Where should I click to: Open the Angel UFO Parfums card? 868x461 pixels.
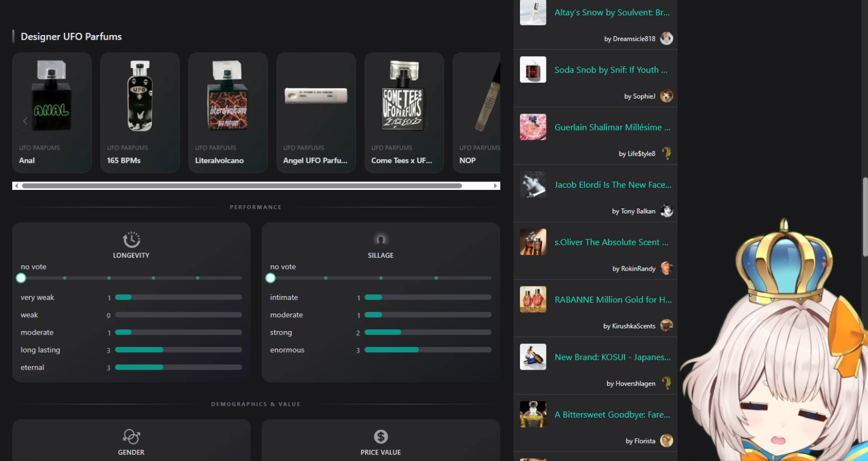click(x=316, y=112)
